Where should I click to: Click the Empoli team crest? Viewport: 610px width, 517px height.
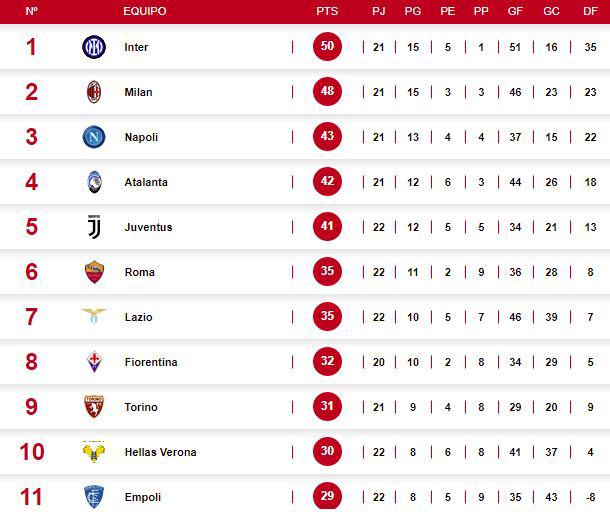pos(94,496)
